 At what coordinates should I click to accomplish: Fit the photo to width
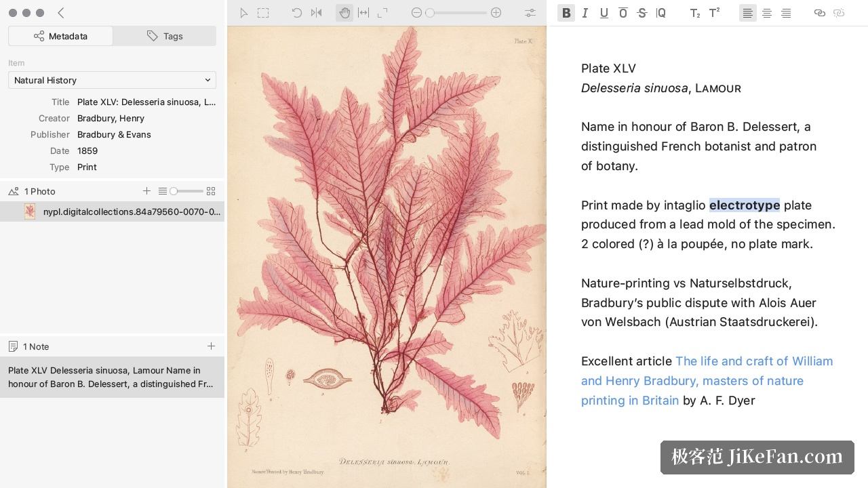coord(363,13)
